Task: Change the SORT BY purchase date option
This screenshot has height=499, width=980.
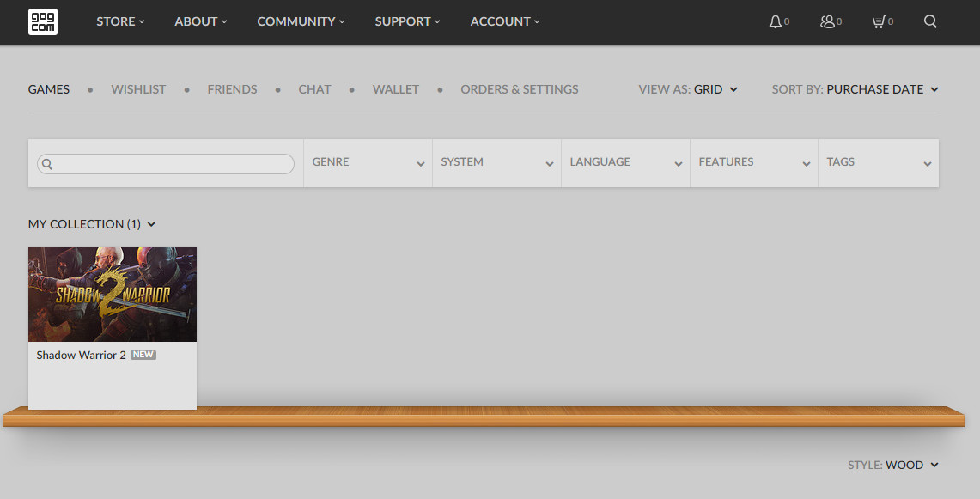Action: [x=881, y=89]
